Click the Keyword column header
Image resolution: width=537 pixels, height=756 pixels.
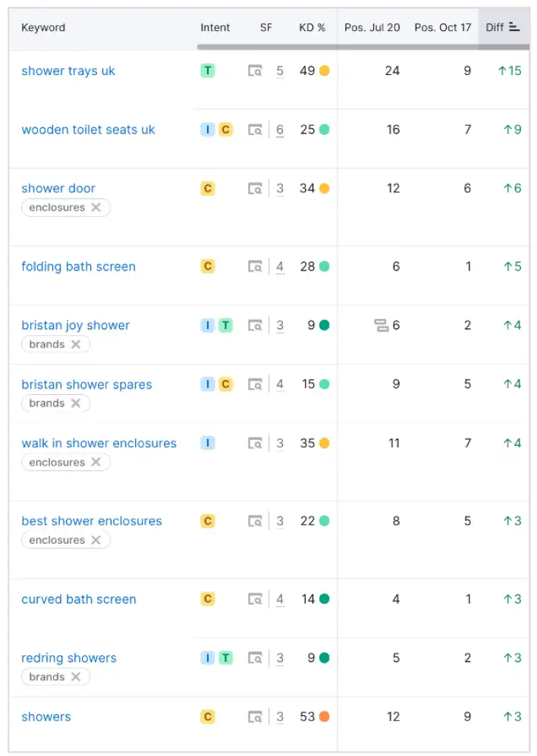(43, 27)
